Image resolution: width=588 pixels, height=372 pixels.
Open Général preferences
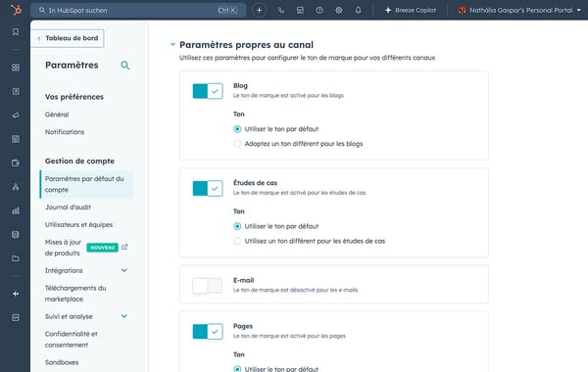tap(57, 115)
